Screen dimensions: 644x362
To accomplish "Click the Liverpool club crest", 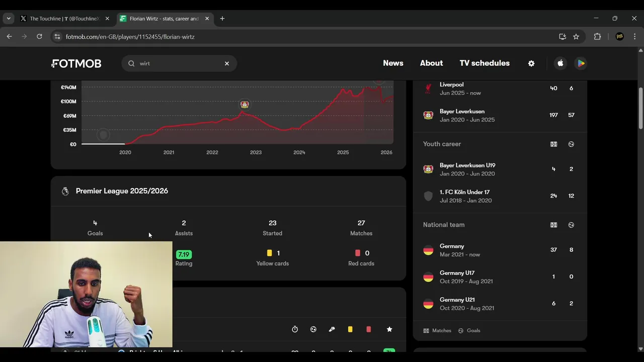I will coord(428,88).
